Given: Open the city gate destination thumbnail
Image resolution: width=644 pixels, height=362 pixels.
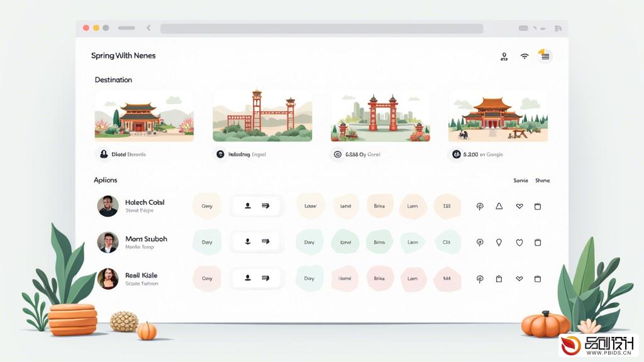Looking at the screenshot, I should click(380, 116).
